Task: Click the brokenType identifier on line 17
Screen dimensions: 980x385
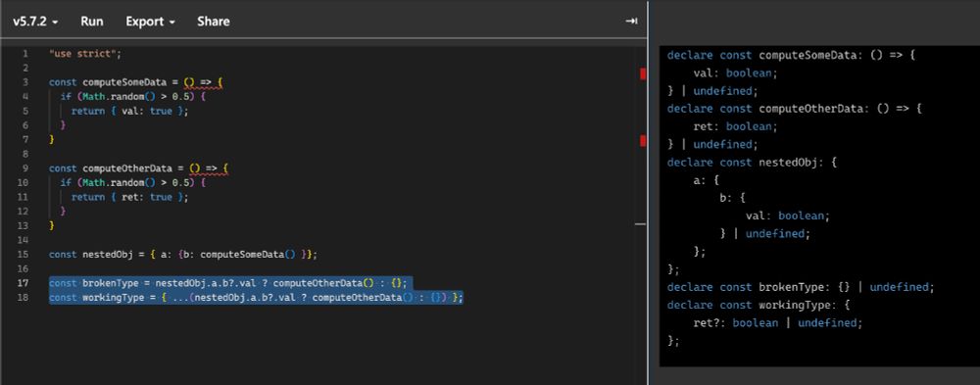Action: [111, 283]
